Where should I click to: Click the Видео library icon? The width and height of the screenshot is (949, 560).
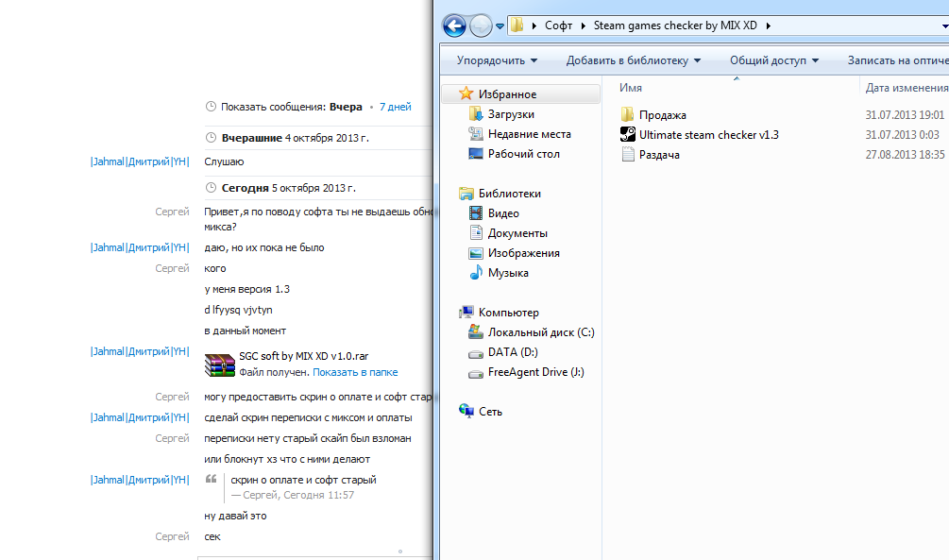(476, 213)
